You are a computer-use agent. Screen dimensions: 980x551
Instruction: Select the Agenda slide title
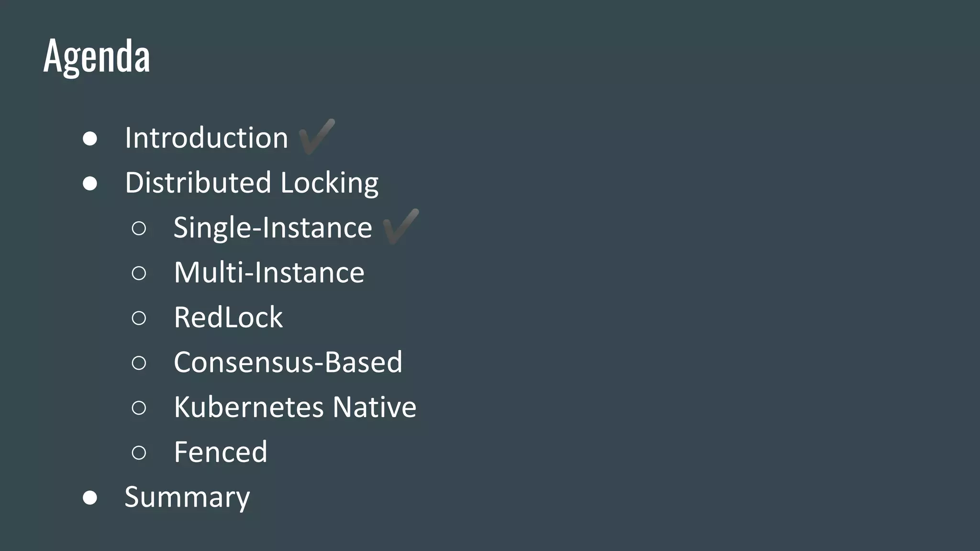tap(97, 56)
